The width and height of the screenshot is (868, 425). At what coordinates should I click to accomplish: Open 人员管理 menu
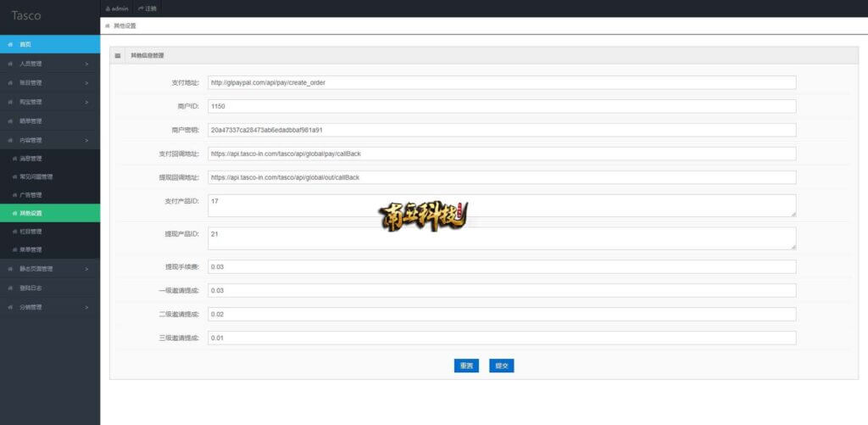50,64
